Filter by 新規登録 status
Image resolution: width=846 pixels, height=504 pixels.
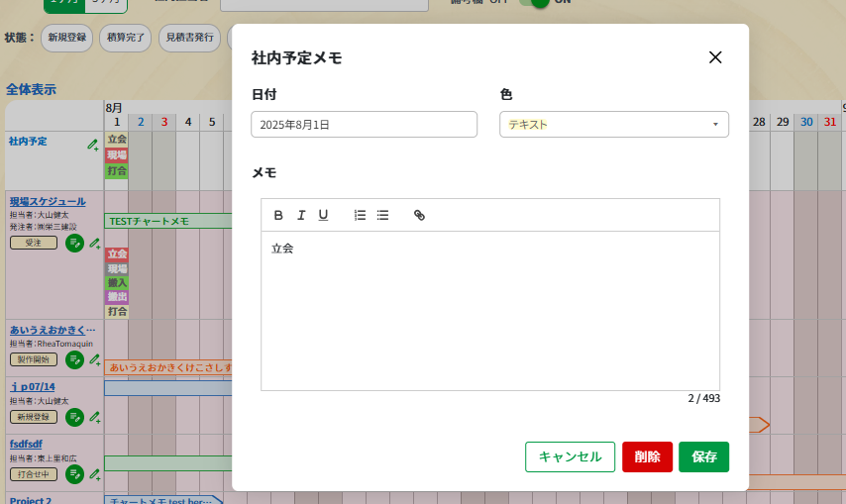click(x=67, y=38)
